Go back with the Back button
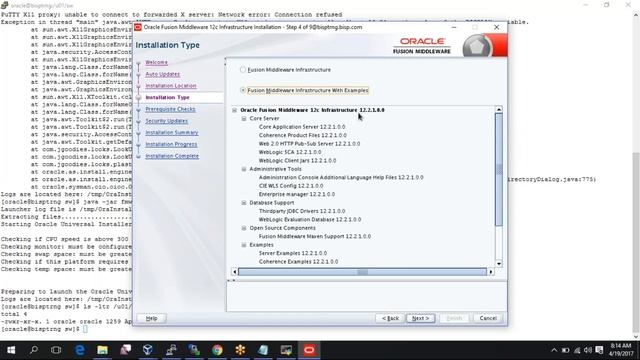Viewport: 640px width, 360px height. coord(390,318)
